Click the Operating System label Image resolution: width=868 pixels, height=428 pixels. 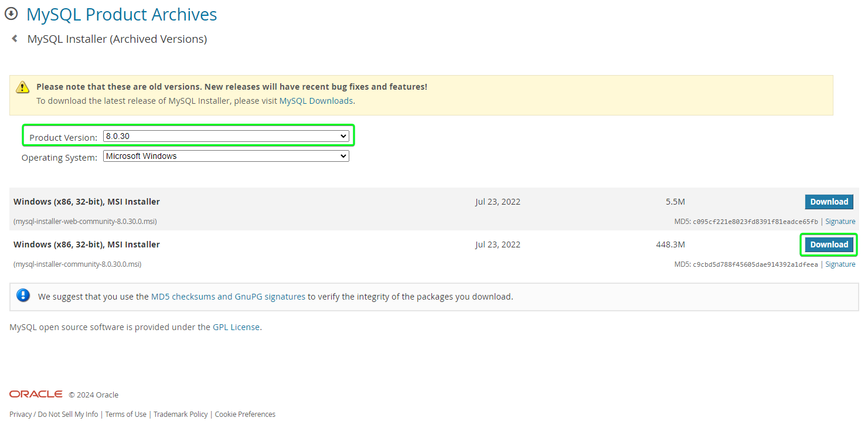tap(59, 158)
